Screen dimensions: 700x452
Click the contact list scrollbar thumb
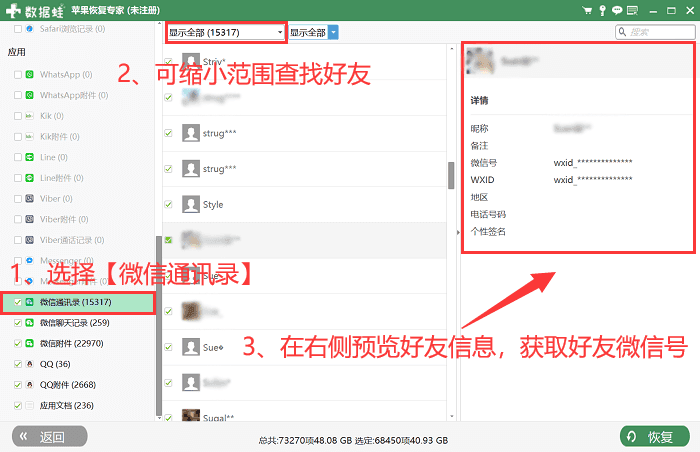pyautogui.click(x=451, y=176)
